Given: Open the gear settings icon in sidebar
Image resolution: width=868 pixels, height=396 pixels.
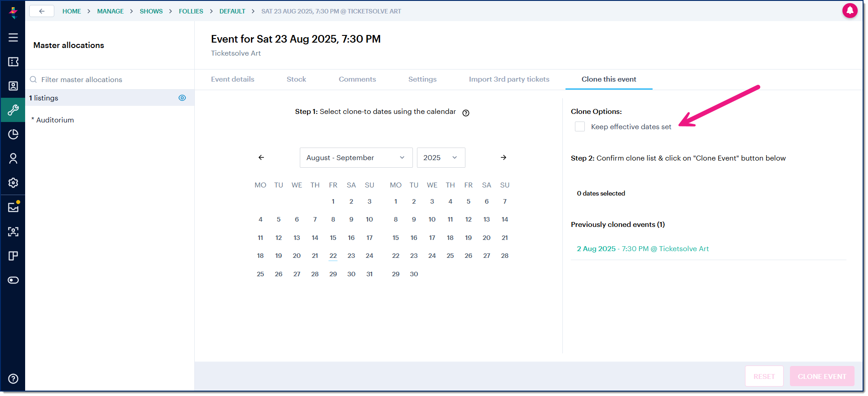Looking at the screenshot, I should (x=13, y=183).
